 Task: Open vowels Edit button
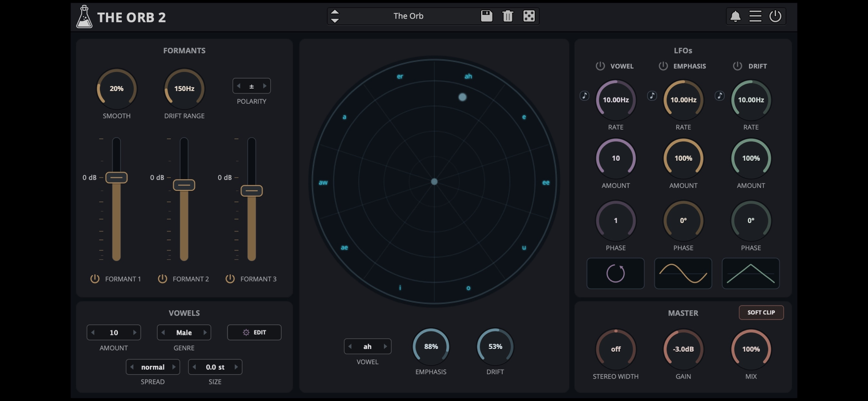[254, 332]
